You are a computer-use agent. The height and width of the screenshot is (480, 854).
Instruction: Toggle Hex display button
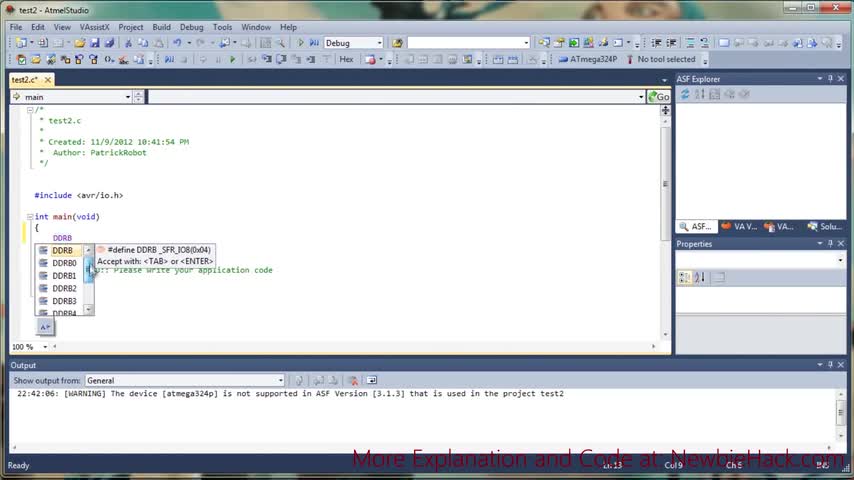tap(346, 59)
